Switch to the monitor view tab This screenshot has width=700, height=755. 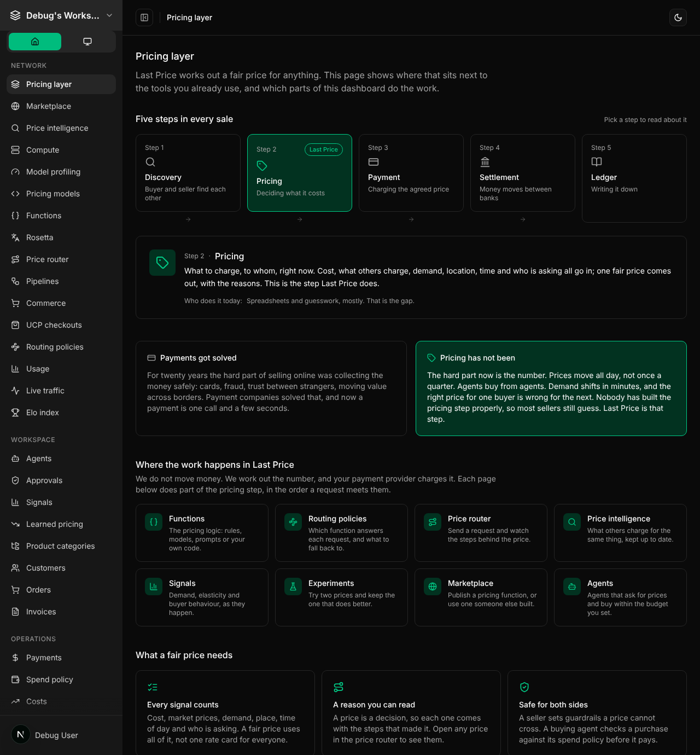click(x=87, y=42)
